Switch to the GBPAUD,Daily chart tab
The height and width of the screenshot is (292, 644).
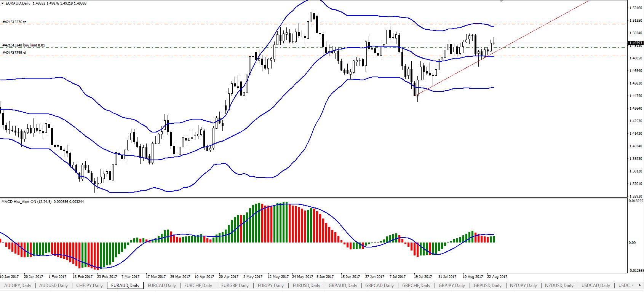point(343,286)
